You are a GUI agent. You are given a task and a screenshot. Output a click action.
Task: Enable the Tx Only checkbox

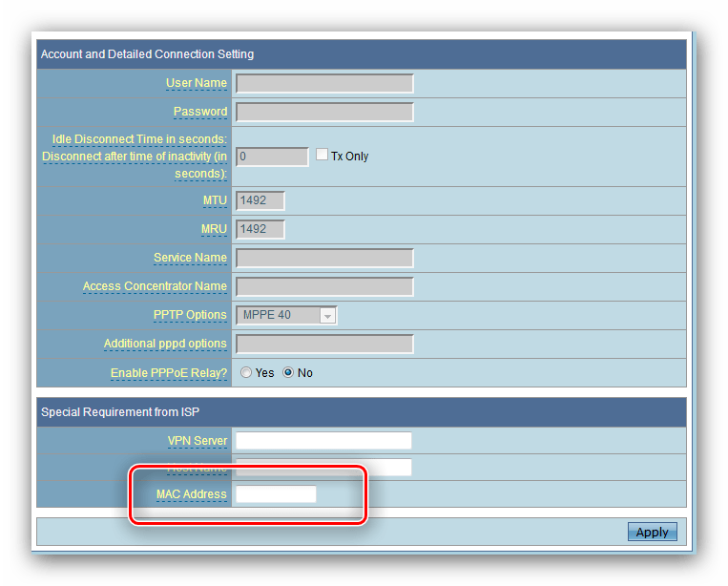322,155
